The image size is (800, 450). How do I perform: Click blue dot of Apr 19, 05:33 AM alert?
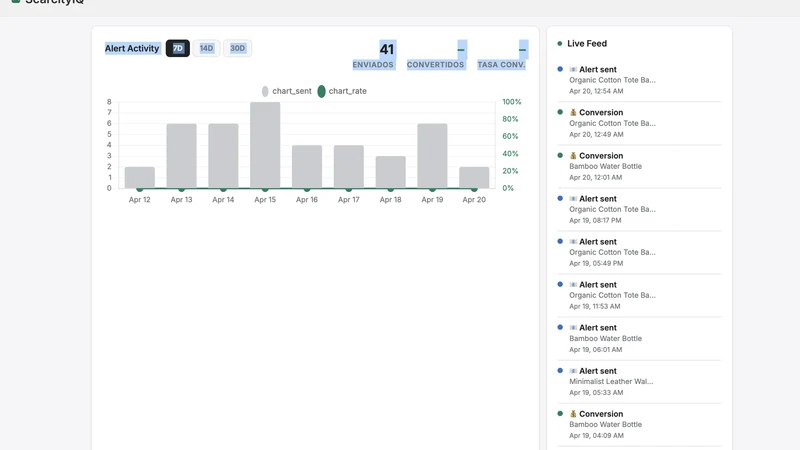pyautogui.click(x=560, y=370)
